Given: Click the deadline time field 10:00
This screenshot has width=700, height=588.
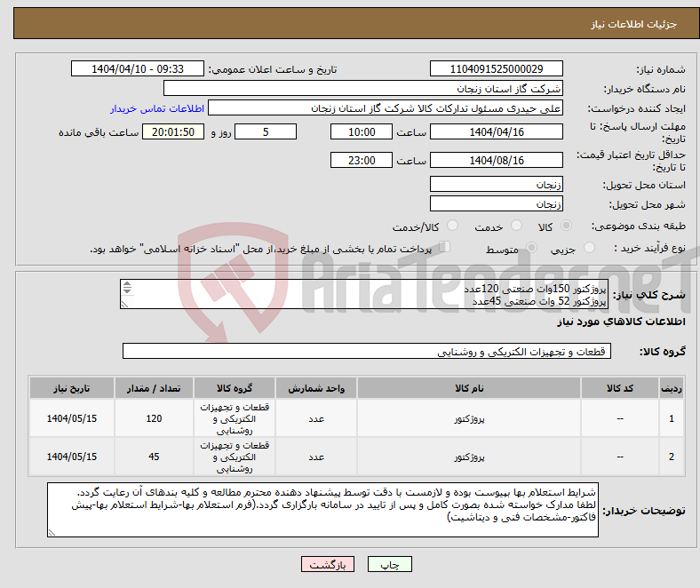Looking at the screenshot, I should pos(362,131).
